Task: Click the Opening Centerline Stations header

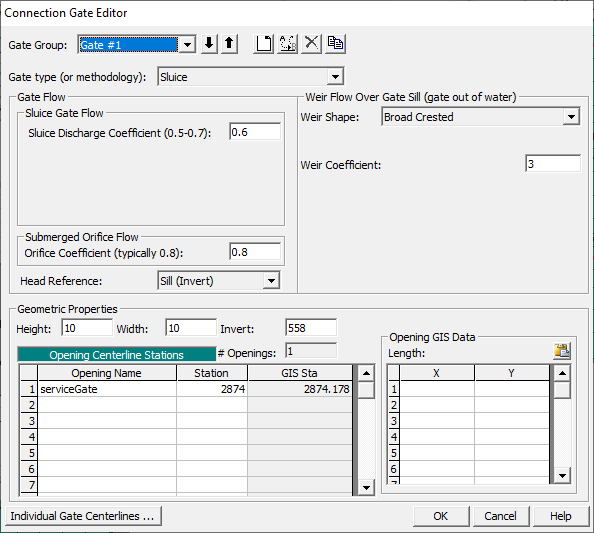Action: click(x=117, y=355)
